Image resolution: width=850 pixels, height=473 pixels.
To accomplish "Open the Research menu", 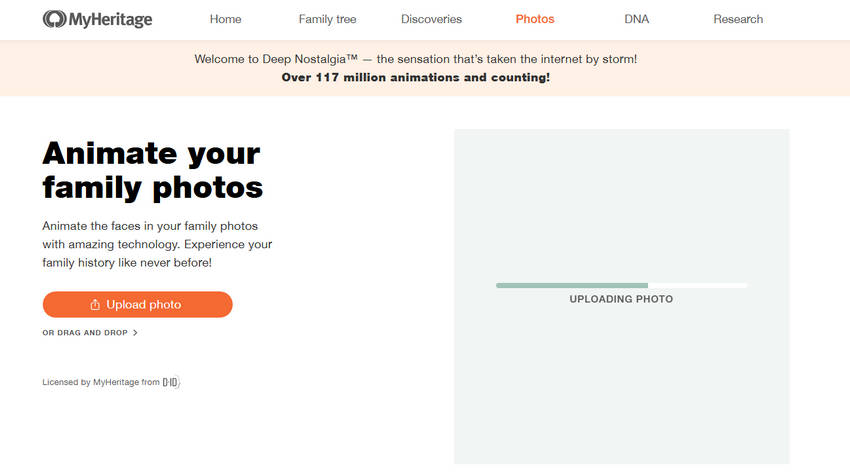I will click(738, 19).
